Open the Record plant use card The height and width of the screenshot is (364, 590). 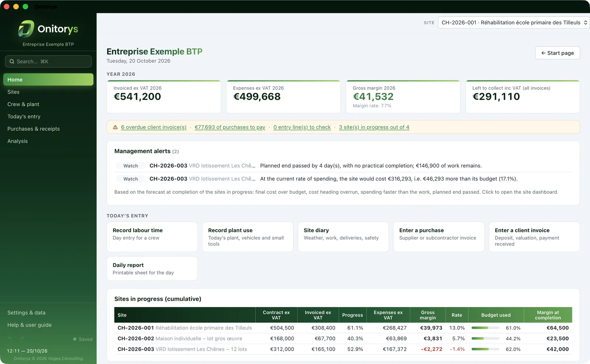click(x=247, y=237)
